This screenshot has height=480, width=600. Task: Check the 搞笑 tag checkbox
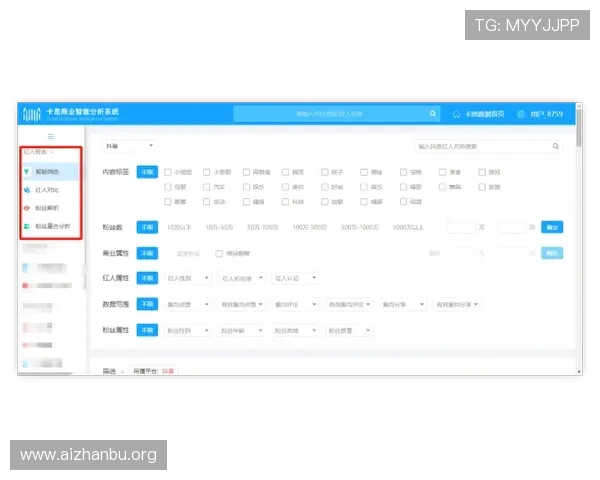click(x=285, y=172)
